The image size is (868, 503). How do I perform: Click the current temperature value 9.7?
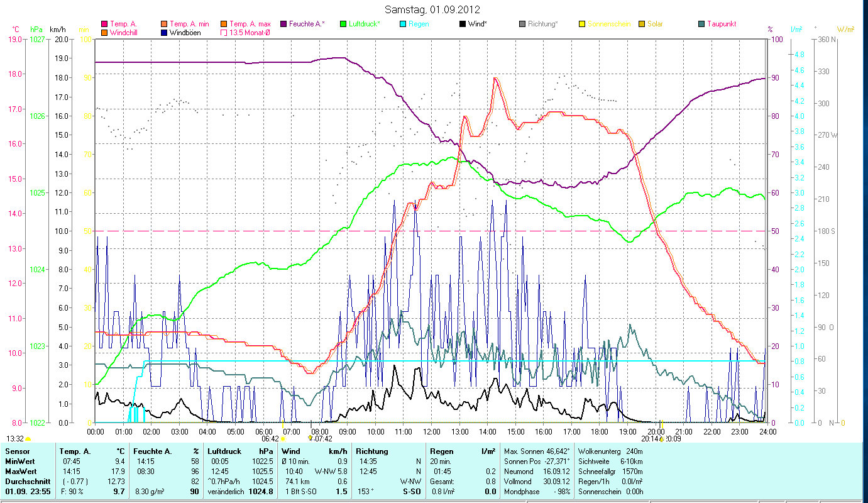click(119, 492)
